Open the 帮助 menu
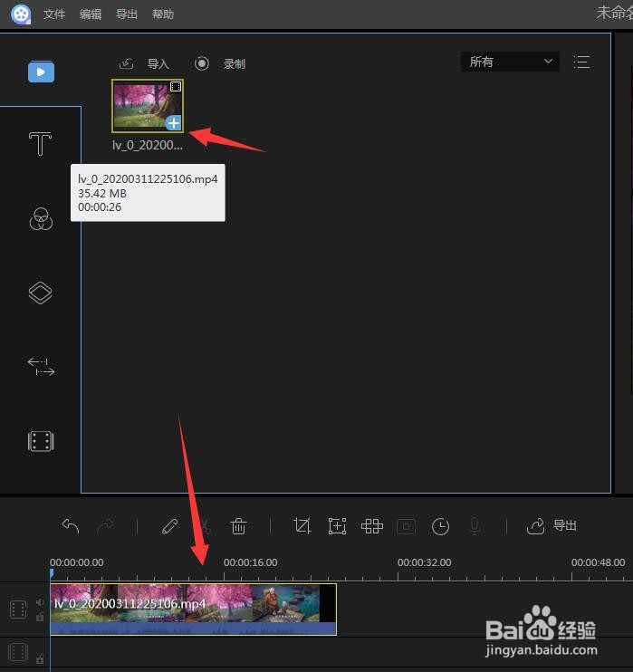The height and width of the screenshot is (672, 633). tap(163, 14)
